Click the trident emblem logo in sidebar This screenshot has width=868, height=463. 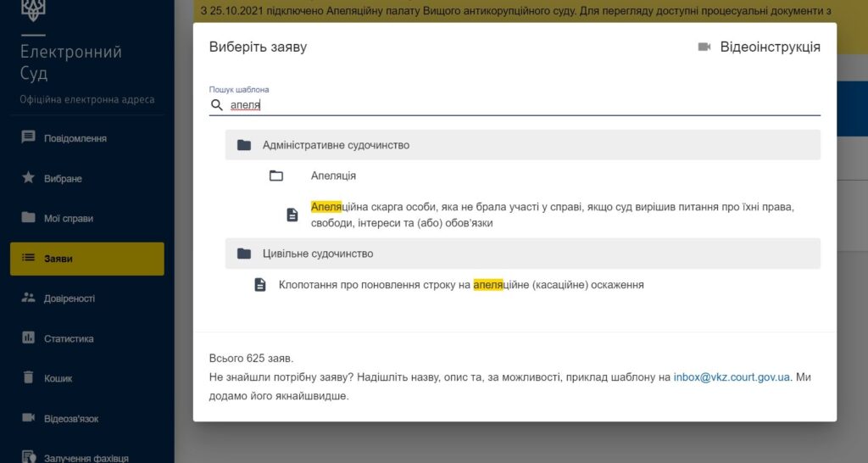coord(33,10)
